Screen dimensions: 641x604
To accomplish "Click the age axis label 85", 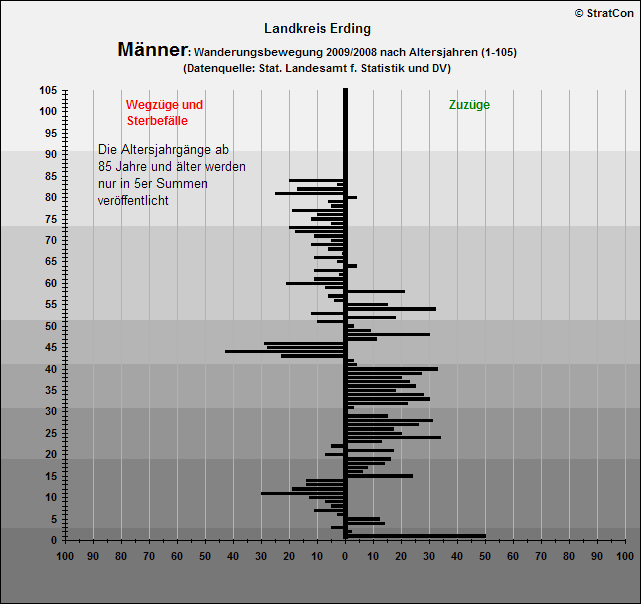I will click(x=51, y=177).
